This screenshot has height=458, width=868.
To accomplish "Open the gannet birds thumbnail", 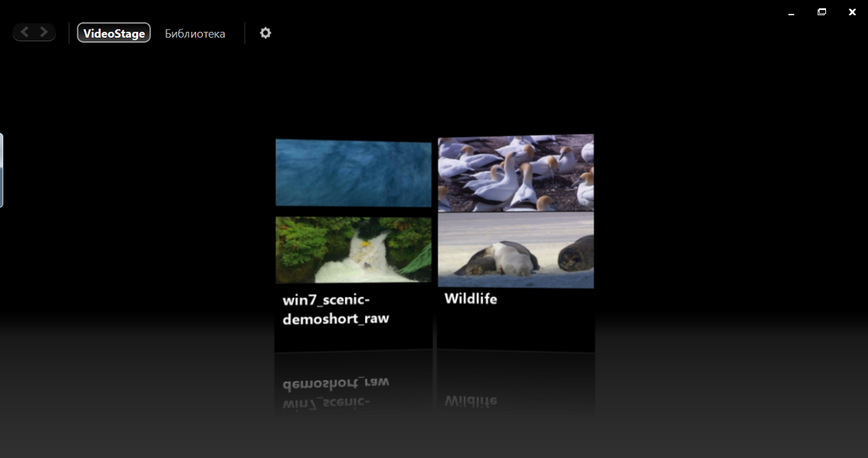I will [516, 172].
